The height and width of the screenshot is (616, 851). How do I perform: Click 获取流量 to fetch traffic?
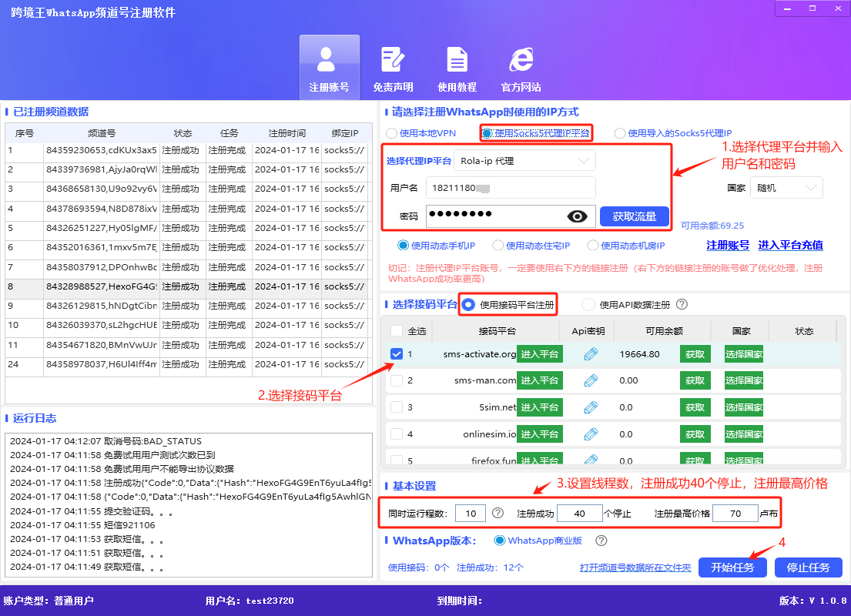pos(635,216)
